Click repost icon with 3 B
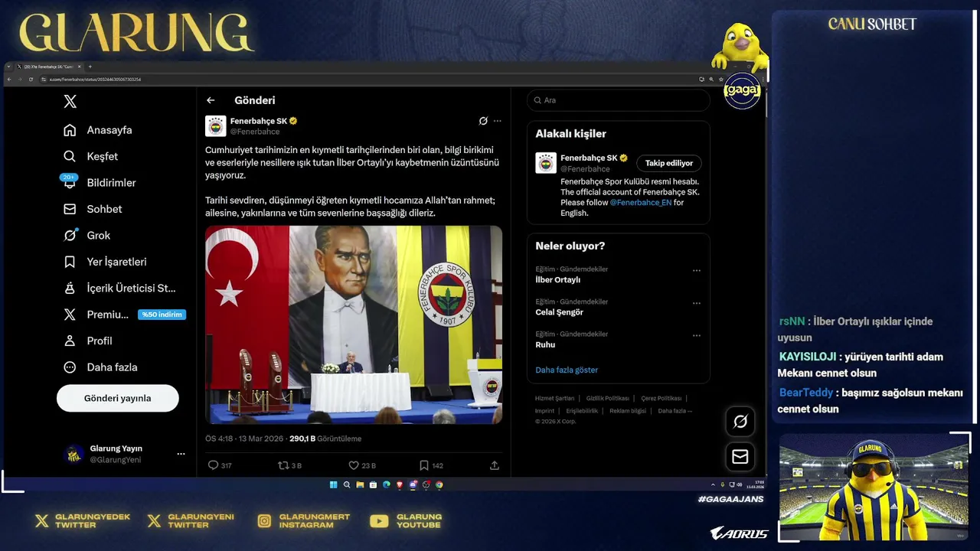980x551 pixels. coord(283,465)
